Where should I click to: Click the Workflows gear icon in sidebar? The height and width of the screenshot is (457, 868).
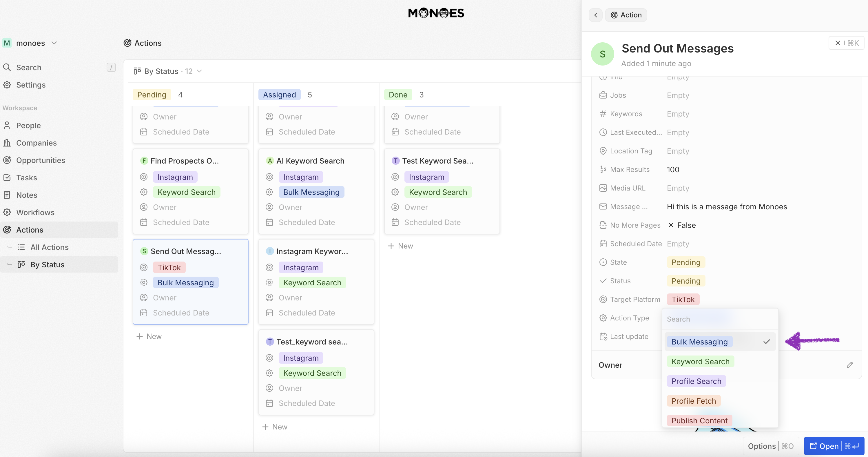click(x=7, y=212)
